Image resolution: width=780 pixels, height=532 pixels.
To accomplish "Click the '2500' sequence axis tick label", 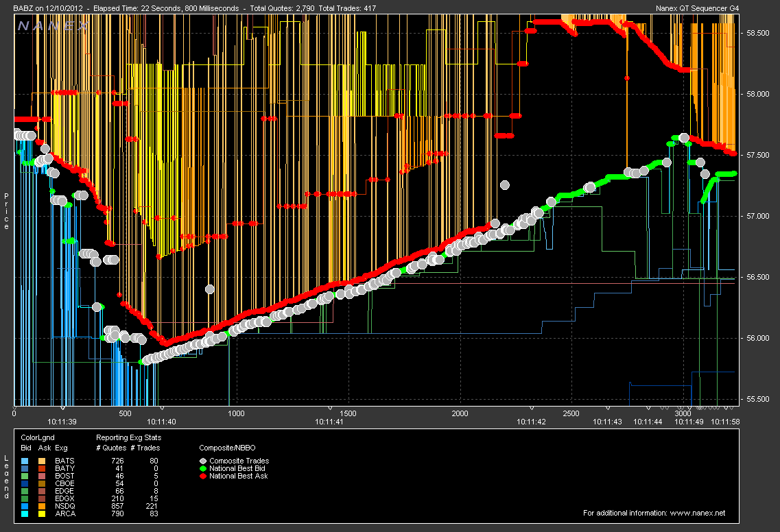I will [571, 413].
